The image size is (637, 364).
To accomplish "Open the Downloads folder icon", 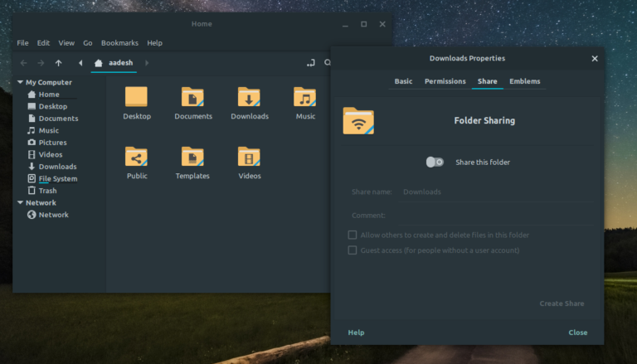I will [x=249, y=98].
